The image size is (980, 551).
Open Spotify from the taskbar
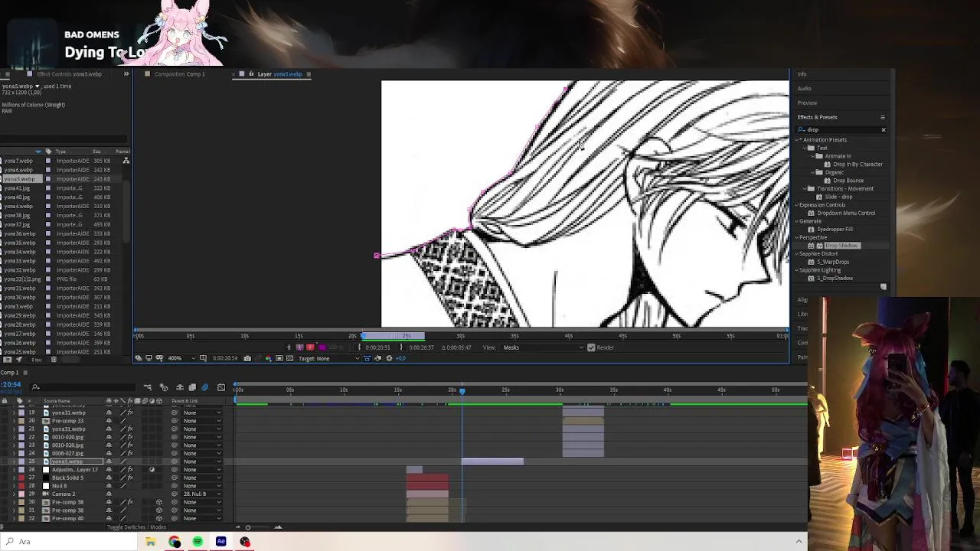tap(198, 542)
